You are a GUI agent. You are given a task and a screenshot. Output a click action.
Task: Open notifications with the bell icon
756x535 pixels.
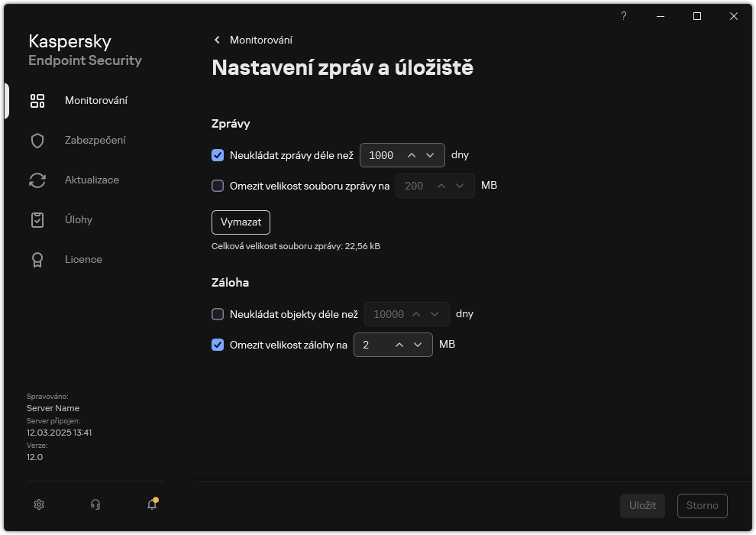pyautogui.click(x=151, y=505)
